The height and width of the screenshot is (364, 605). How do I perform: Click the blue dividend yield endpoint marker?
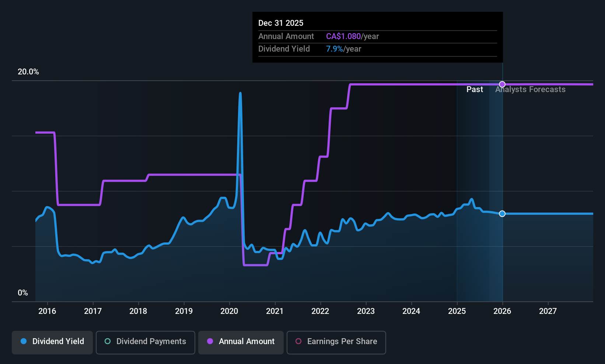coord(502,214)
